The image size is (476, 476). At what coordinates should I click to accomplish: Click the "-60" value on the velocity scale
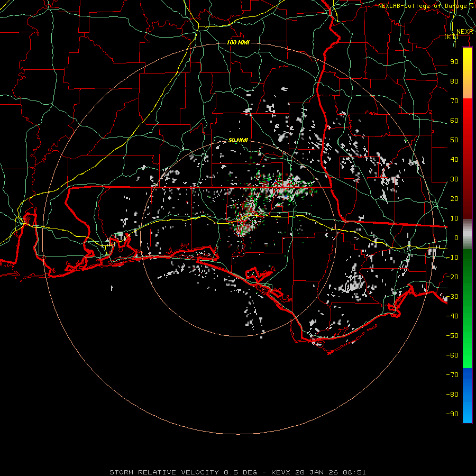pos(452,355)
